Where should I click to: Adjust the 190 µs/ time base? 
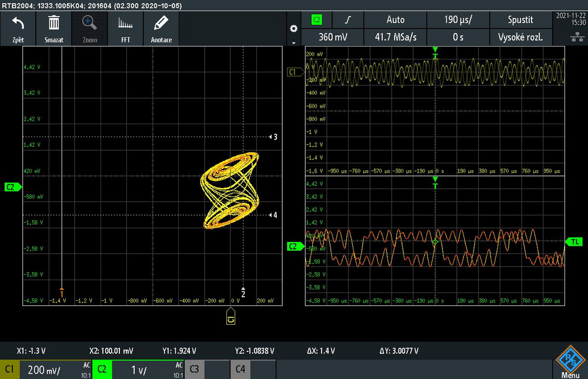coord(458,20)
